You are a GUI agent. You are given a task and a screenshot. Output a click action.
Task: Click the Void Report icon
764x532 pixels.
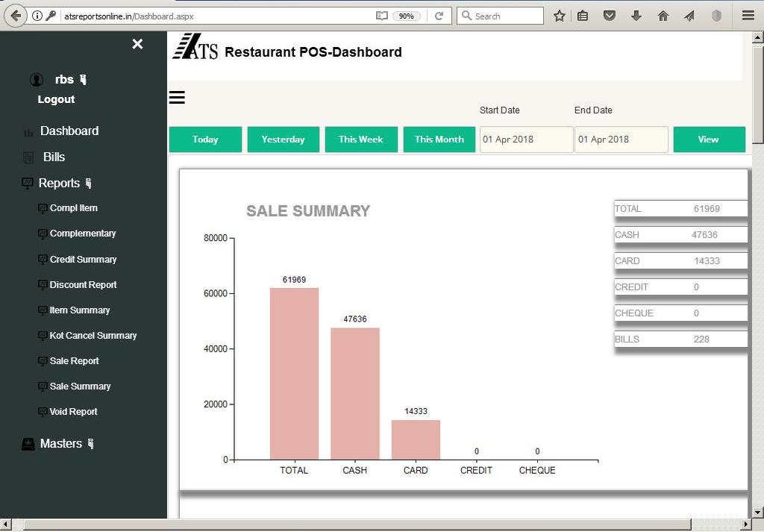tap(43, 412)
